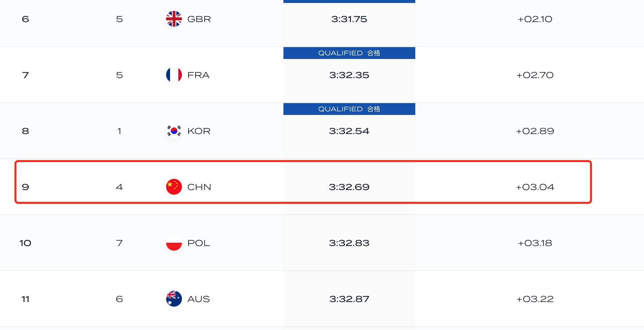Click the Australia flag icon
This screenshot has width=644, height=330.
tap(174, 299)
